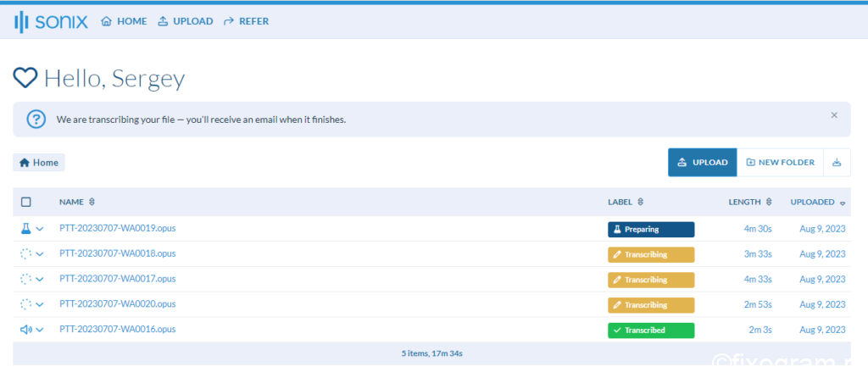Click the Home breadcrumb
Screen dimensions: 868x378
(39, 163)
